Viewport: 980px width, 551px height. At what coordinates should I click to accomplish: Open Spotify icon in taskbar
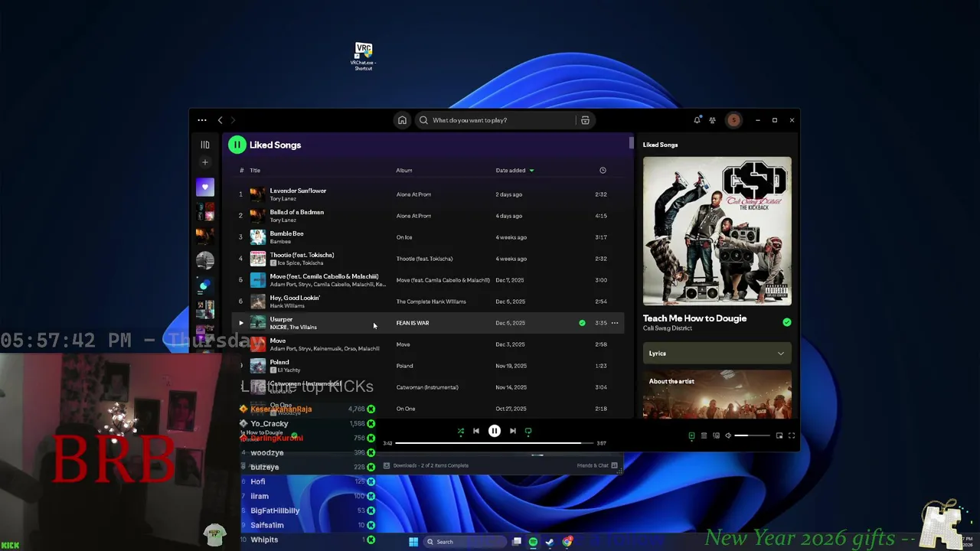[533, 542]
